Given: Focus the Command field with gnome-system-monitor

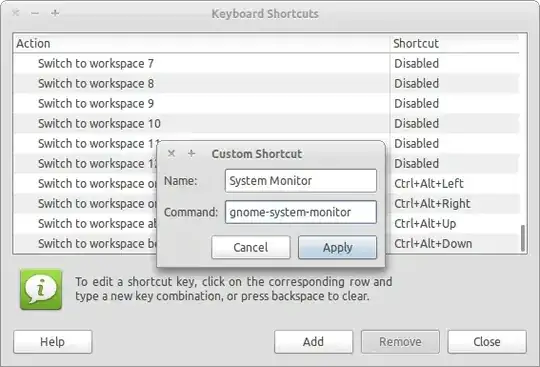Looking at the screenshot, I should point(301,212).
